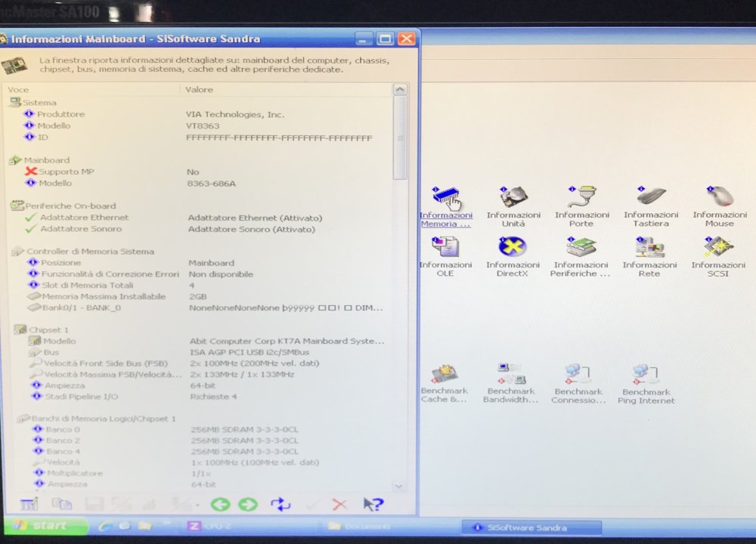Screen dimensions: 756x544
Task: Click the scrollbar down arrow
Action: click(401, 487)
